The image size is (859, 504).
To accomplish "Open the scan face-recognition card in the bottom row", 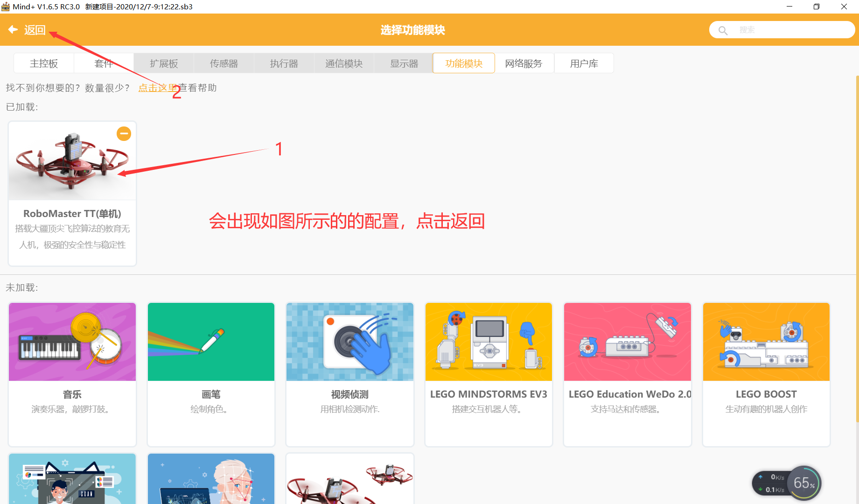I will 72,479.
